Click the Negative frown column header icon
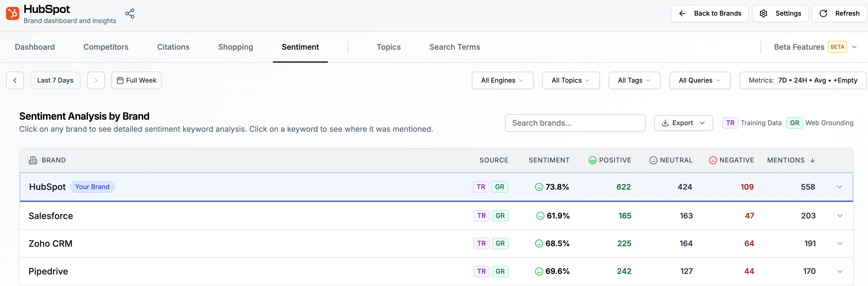868x286 pixels. click(713, 160)
